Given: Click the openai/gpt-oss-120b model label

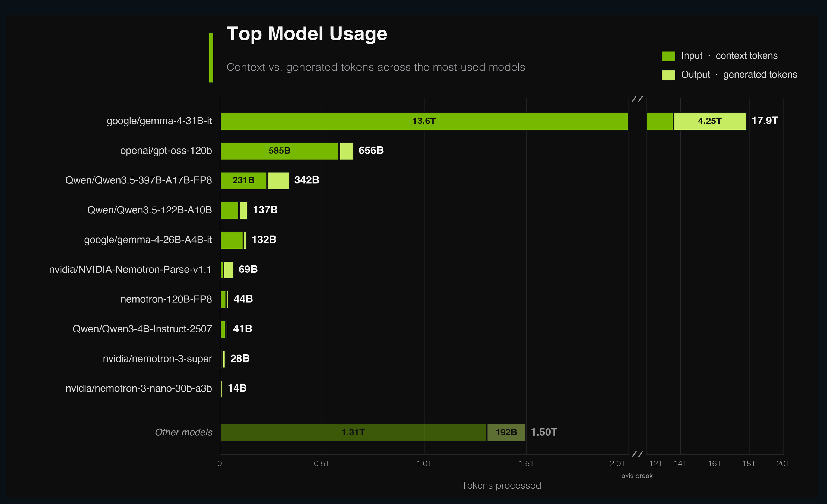Looking at the screenshot, I should coord(166,151).
